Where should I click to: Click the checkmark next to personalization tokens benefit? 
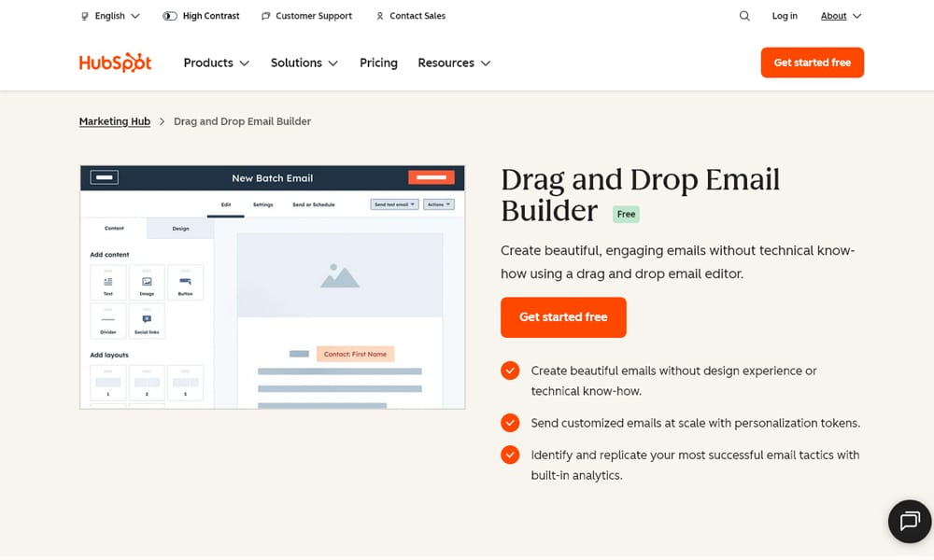[x=510, y=423]
